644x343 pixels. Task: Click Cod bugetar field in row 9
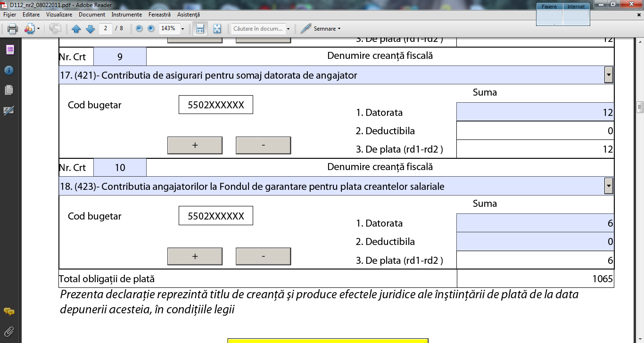pos(216,105)
